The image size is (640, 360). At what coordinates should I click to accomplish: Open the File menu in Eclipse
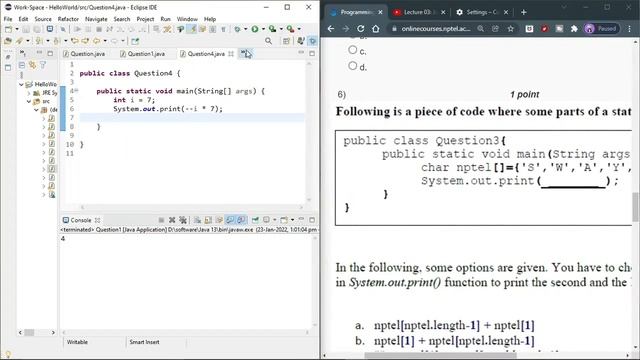pyautogui.click(x=8, y=19)
